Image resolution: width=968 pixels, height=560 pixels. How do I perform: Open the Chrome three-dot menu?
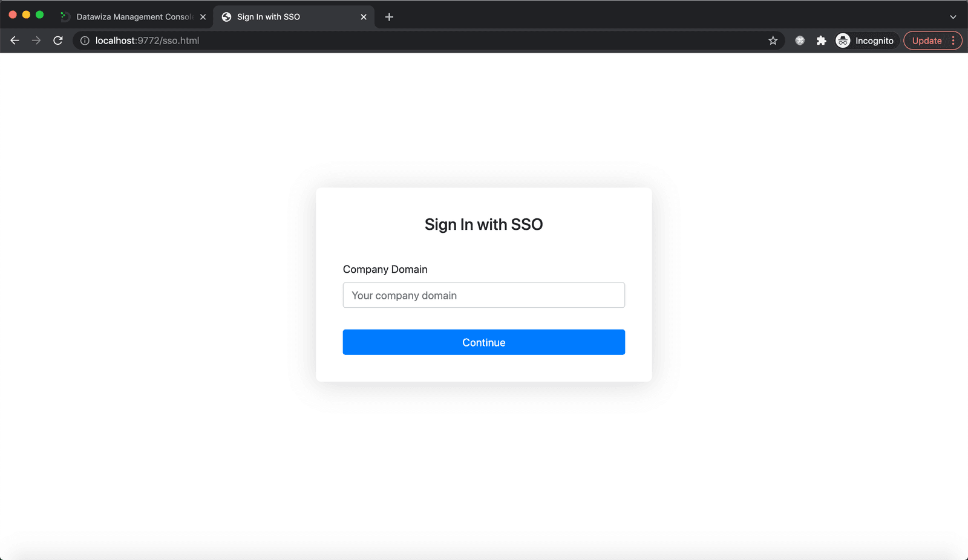click(953, 41)
